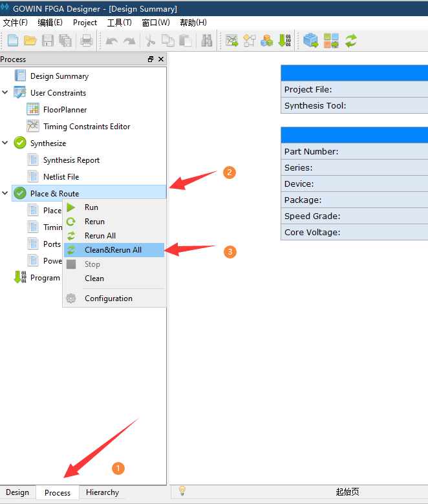Open the 编辑(E) menu
This screenshot has height=504, width=428.
(x=50, y=23)
